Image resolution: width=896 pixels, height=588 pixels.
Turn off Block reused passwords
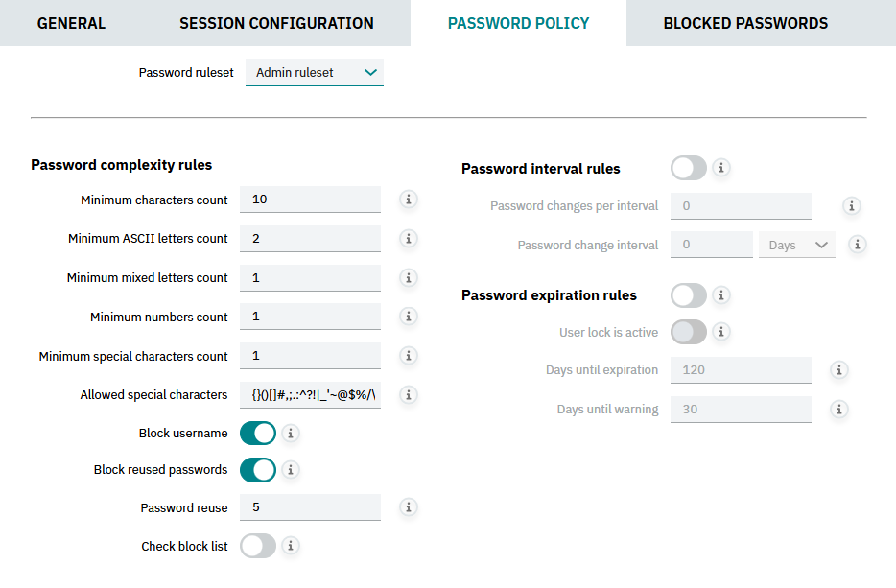pyautogui.click(x=258, y=470)
